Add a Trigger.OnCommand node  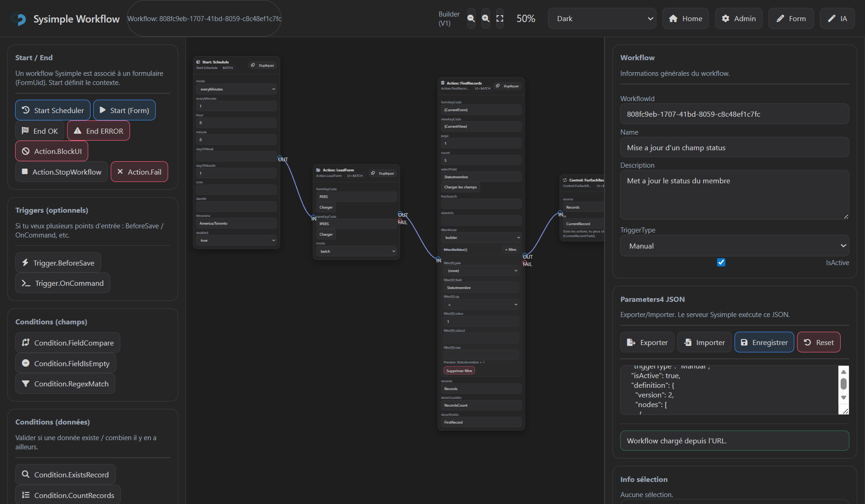(62, 283)
